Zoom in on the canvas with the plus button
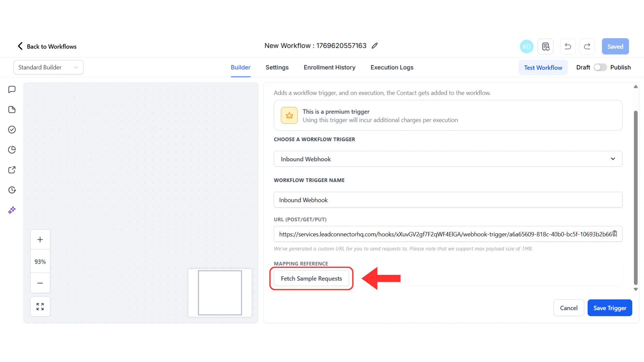 click(x=40, y=239)
